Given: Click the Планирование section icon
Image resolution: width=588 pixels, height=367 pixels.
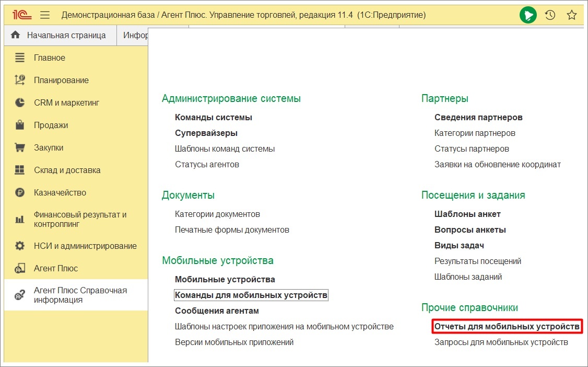Looking at the screenshot, I should coord(19,80).
